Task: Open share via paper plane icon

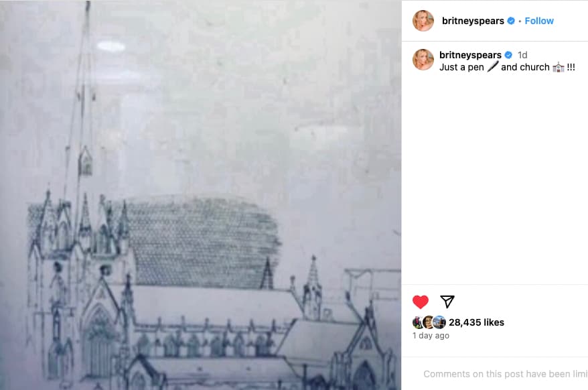Action: (x=447, y=302)
